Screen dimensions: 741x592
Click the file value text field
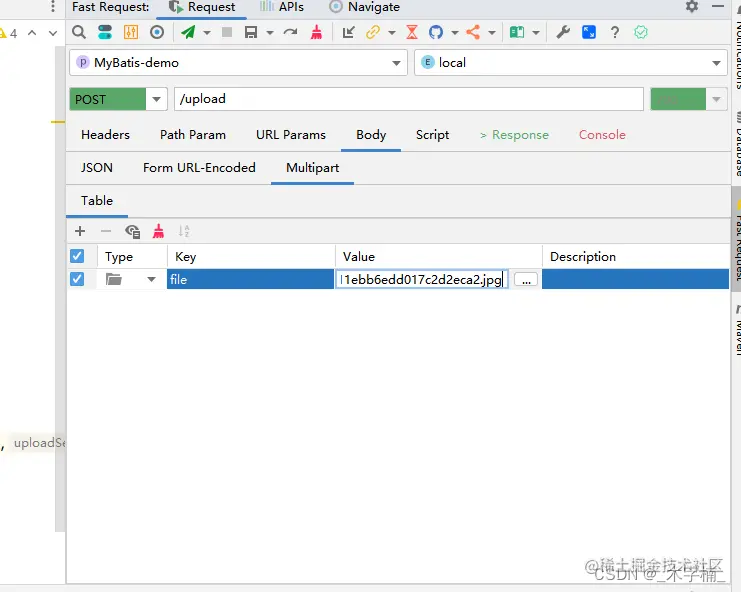coord(422,279)
